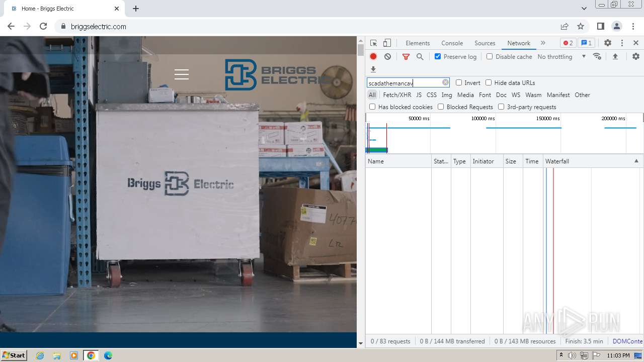Screen dimensions: 644x362
Task: Open Internet Explorer from taskbar
Action: (x=40, y=355)
